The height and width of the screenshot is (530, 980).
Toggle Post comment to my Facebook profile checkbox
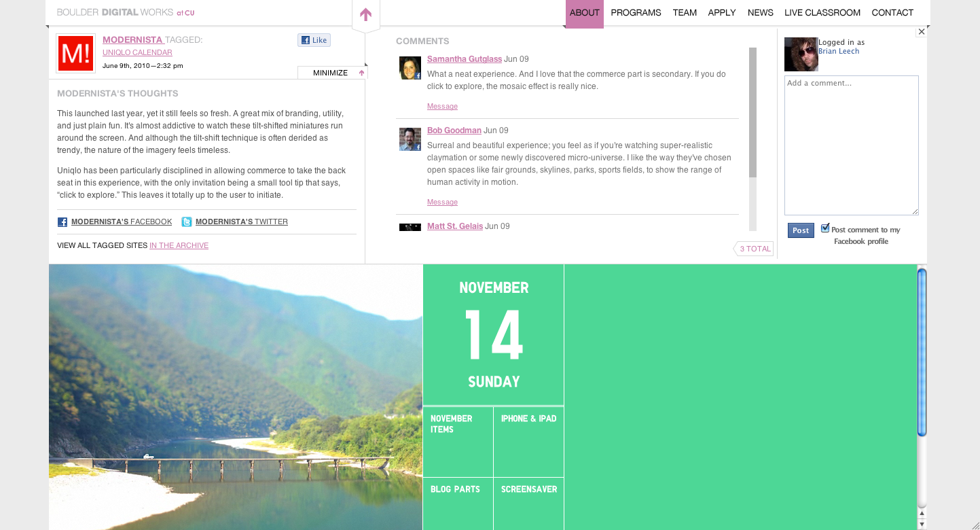coord(825,228)
